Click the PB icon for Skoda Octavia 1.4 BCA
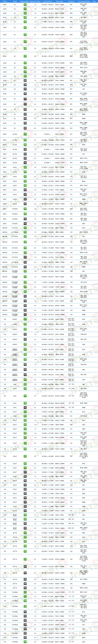The height and width of the screenshot is (644, 98). pyautogui.click(x=25, y=228)
